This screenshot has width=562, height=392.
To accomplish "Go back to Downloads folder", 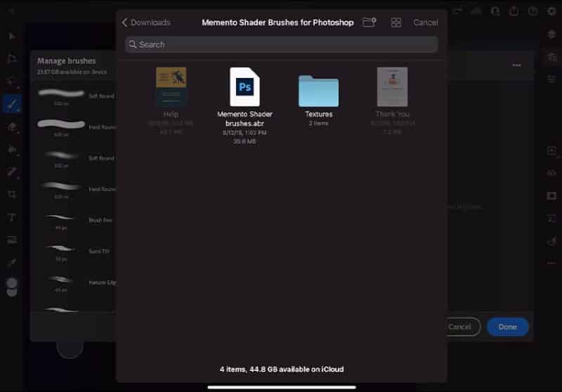I will 146,22.
